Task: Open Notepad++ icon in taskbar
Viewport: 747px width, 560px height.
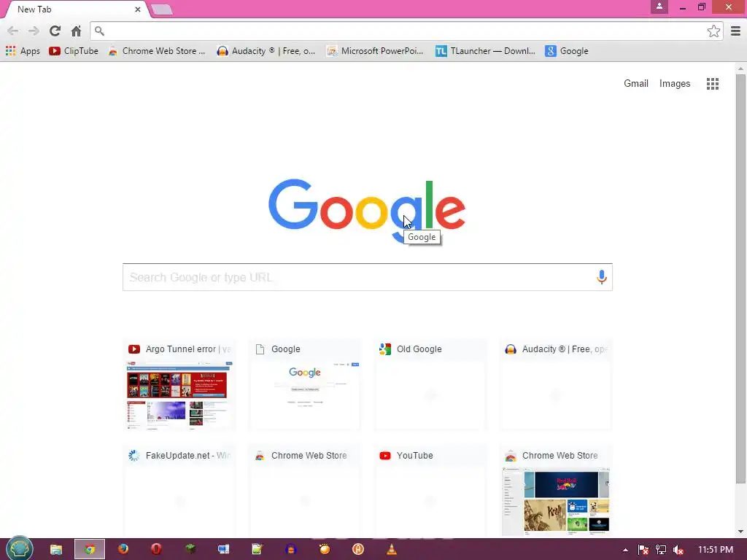Action: tap(258, 550)
